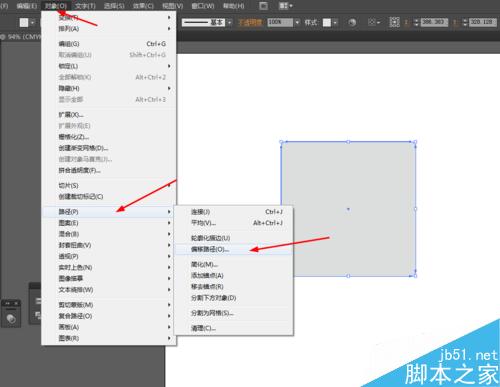Expand the 隐藏(H) Hide submenu
The image size is (500, 387).
109,88
